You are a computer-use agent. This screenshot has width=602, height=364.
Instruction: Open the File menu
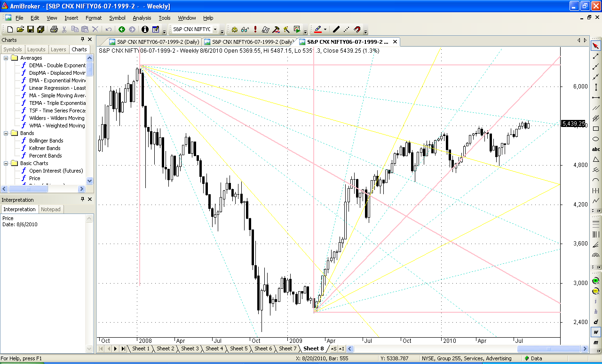(19, 18)
